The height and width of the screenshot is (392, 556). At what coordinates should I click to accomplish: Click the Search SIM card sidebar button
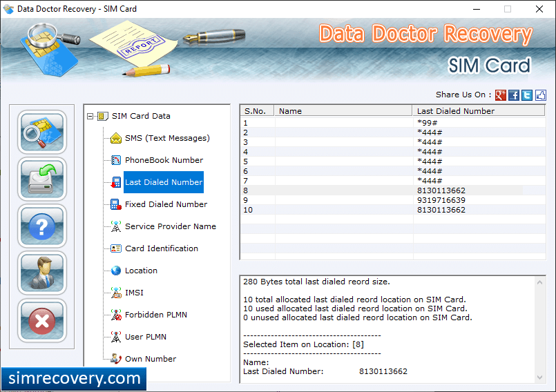(42, 132)
